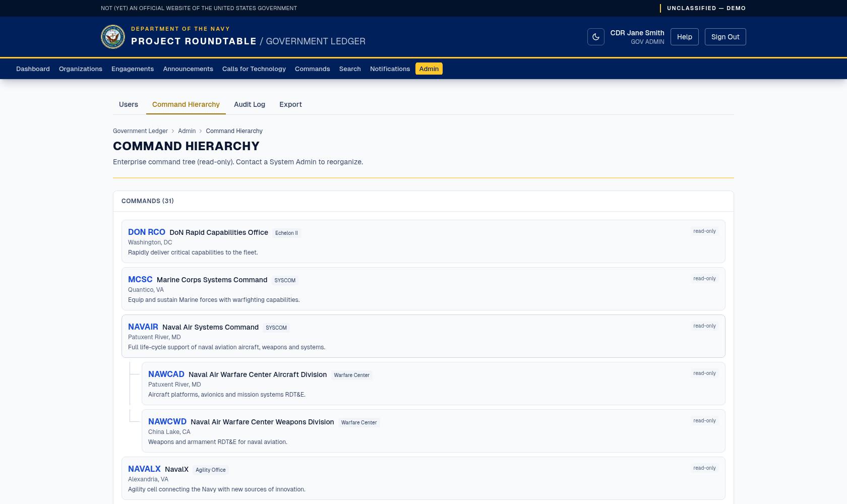Open Calls for Technology nav item
The image size is (847, 504).
coord(254,69)
